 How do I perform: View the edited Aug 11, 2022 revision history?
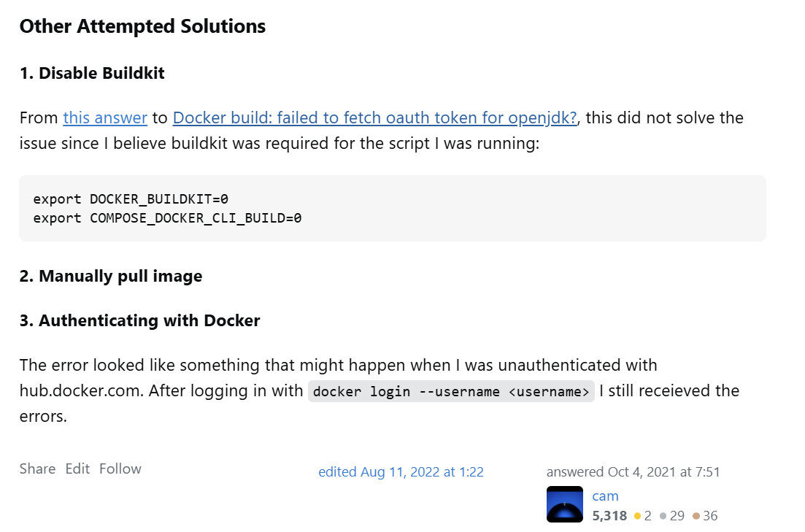tap(401, 471)
